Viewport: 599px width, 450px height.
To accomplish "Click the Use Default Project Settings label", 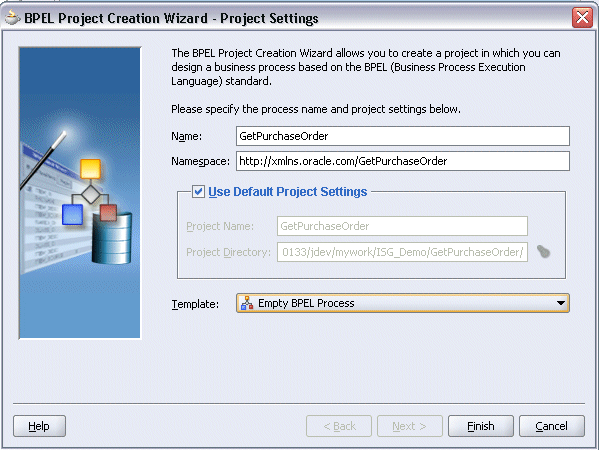I will coord(288,191).
